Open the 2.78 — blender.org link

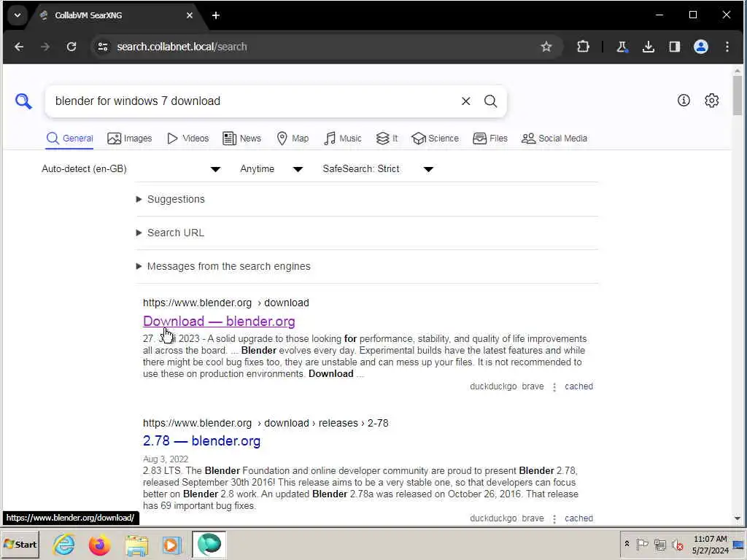pyautogui.click(x=201, y=441)
